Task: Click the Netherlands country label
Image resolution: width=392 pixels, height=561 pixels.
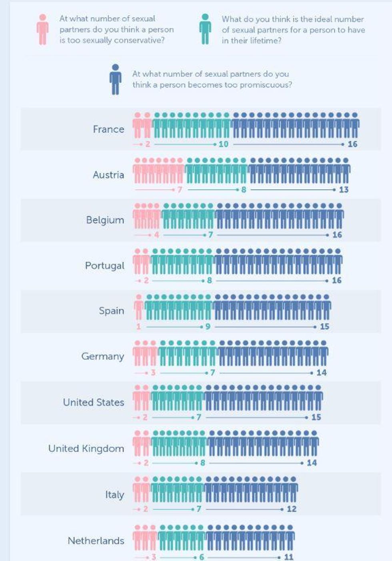Action: click(x=96, y=541)
